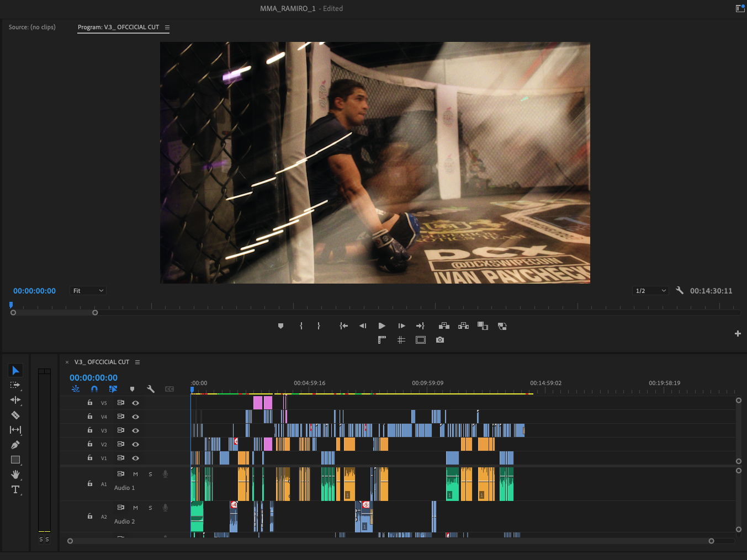Go to In point

point(343,326)
